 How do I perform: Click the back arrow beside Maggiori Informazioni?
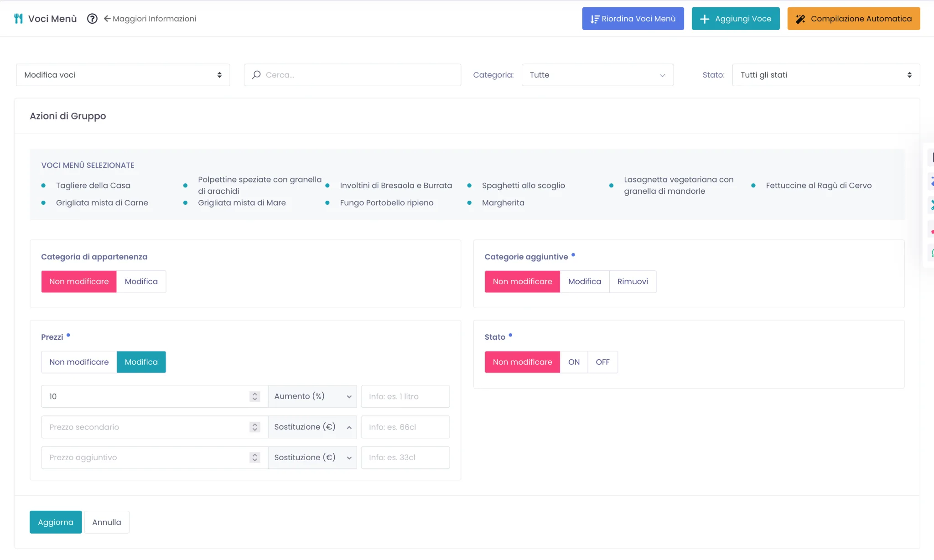pyautogui.click(x=107, y=19)
